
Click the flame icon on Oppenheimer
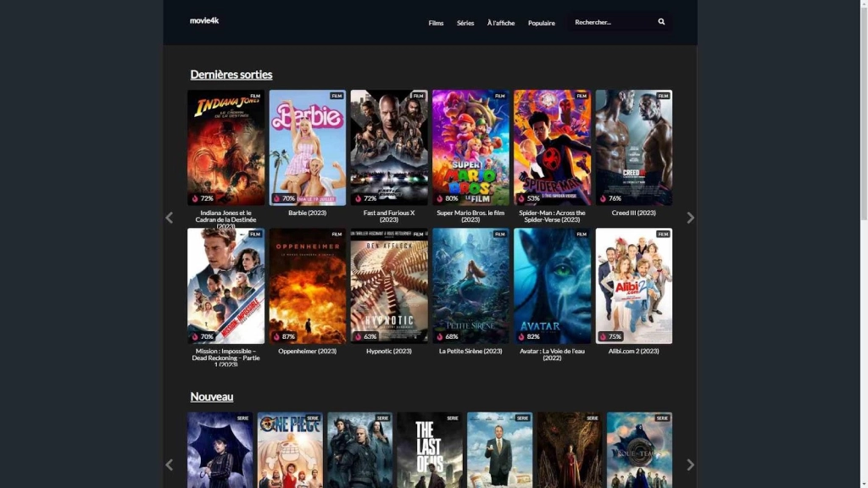click(x=276, y=336)
